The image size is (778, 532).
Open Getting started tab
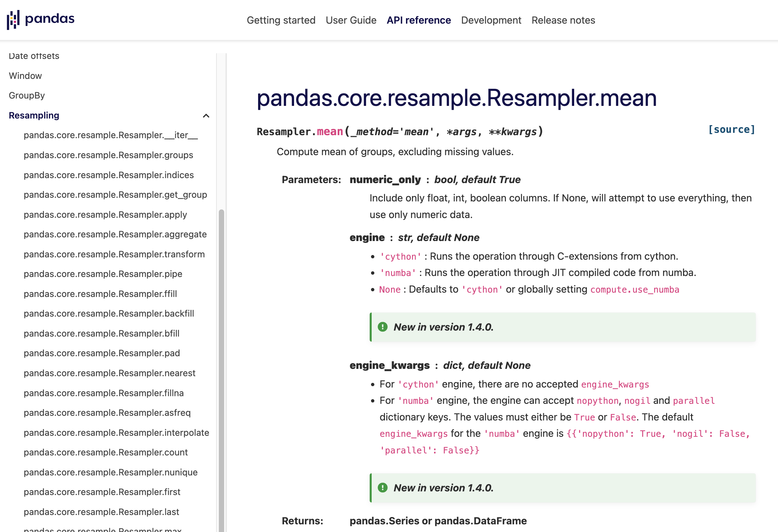click(x=281, y=20)
